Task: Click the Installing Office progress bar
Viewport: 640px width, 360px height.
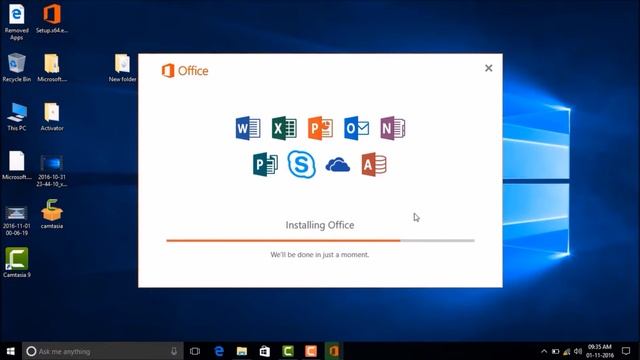Action: [x=320, y=241]
